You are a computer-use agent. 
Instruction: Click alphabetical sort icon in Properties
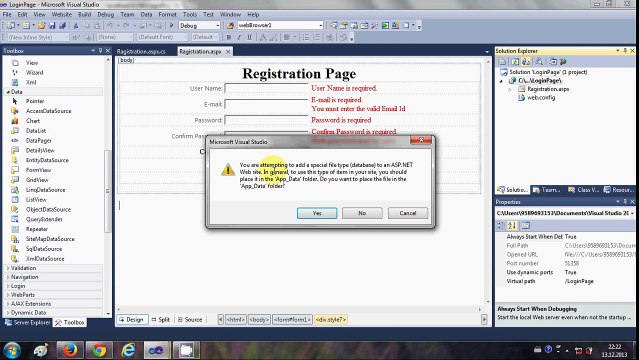point(512,225)
